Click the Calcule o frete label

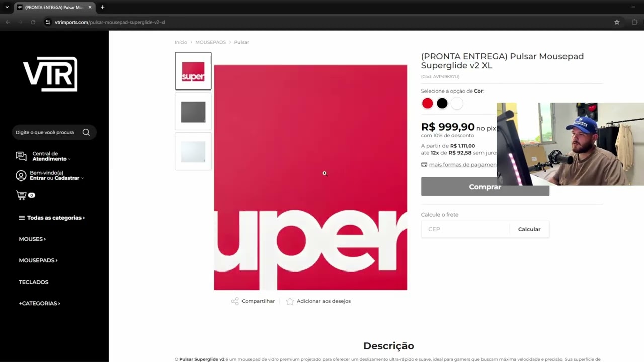click(x=440, y=215)
